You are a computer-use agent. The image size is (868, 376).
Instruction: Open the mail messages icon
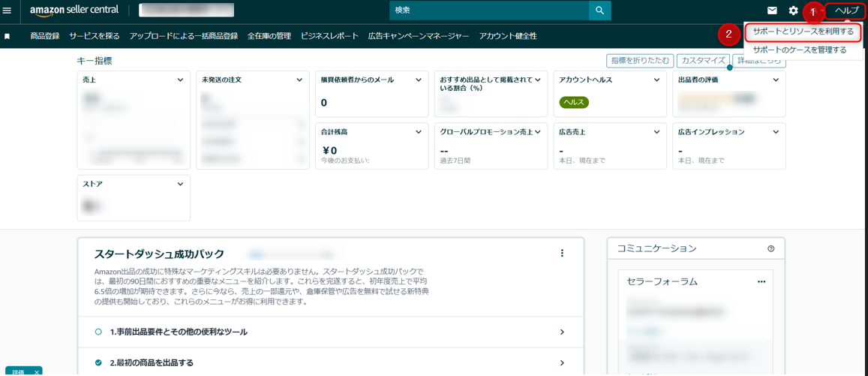[772, 11]
